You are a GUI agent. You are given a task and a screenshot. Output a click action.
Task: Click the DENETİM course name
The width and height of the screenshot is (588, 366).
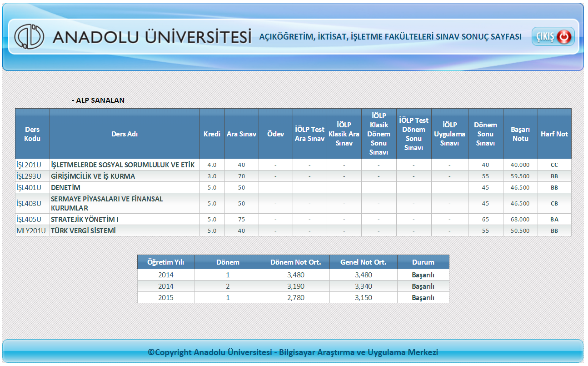pos(66,187)
